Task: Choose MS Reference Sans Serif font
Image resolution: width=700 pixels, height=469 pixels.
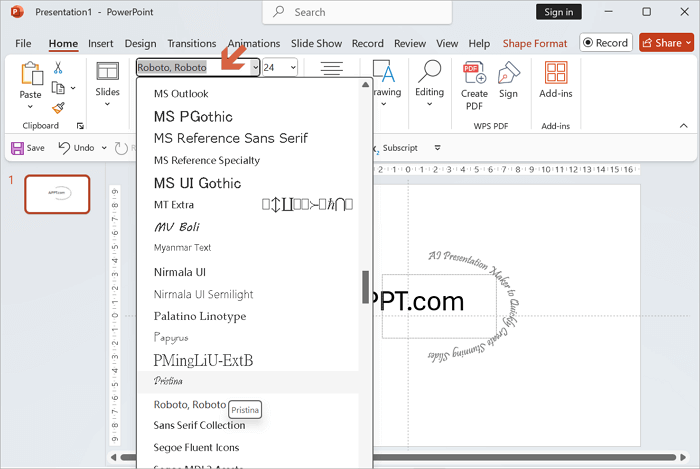Action: click(248, 138)
